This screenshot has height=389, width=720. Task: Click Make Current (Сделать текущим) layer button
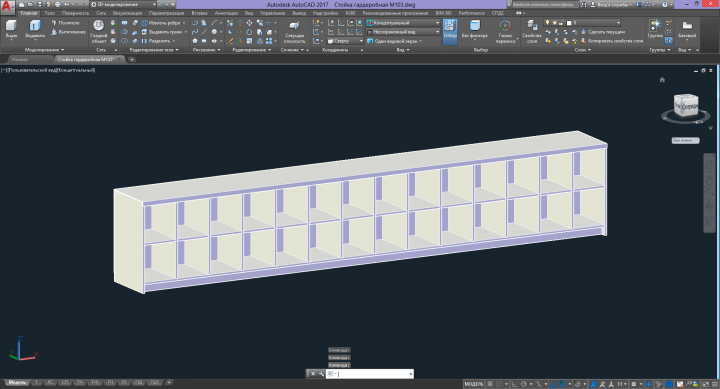602,32
